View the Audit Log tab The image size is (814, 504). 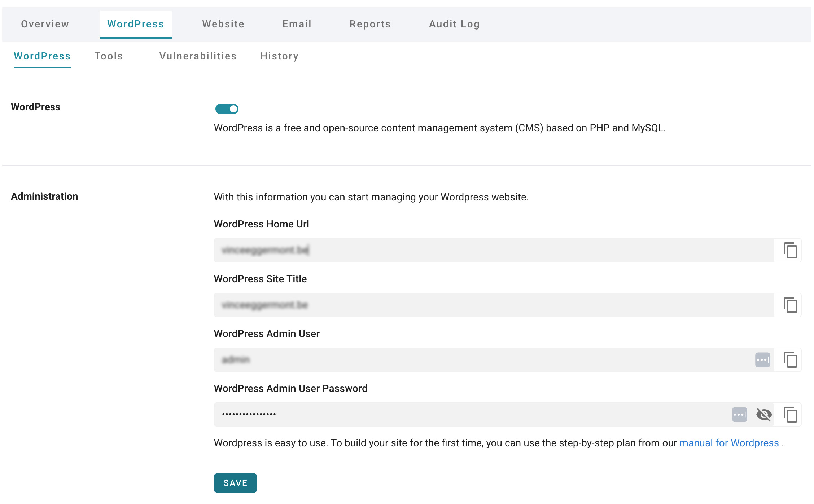click(x=454, y=24)
